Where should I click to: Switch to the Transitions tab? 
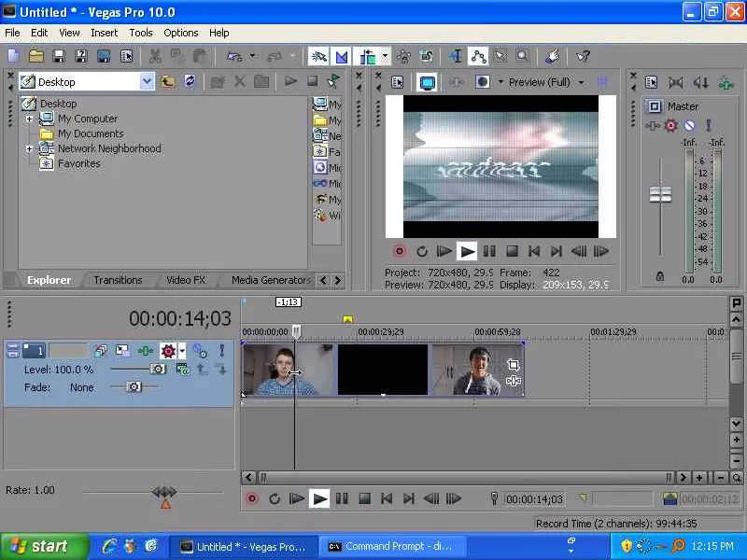point(118,280)
